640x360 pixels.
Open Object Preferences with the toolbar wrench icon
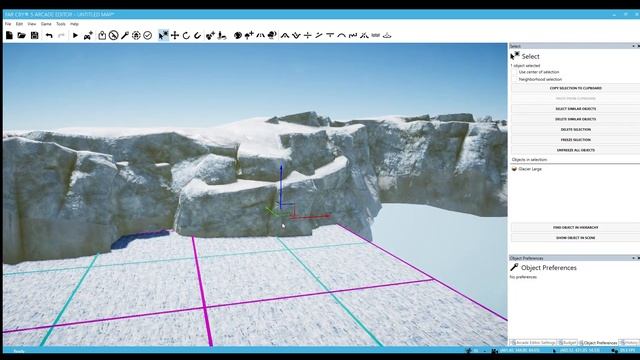125,36
